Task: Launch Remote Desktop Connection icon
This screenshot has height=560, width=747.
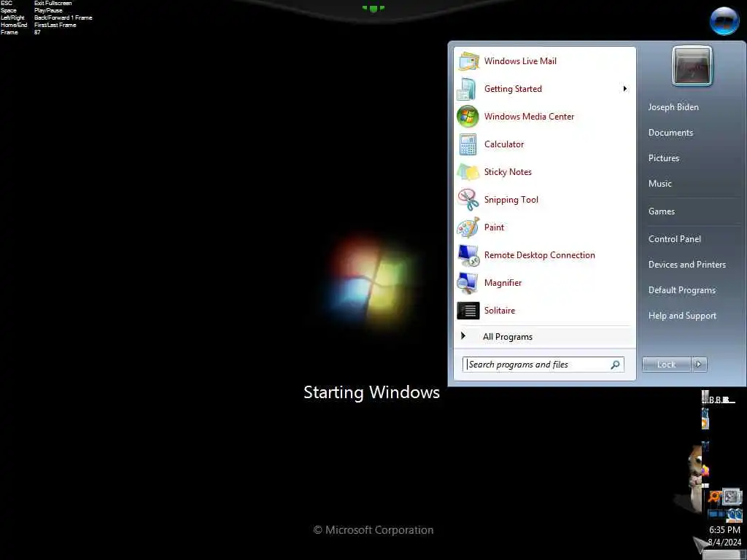Action: click(x=468, y=255)
